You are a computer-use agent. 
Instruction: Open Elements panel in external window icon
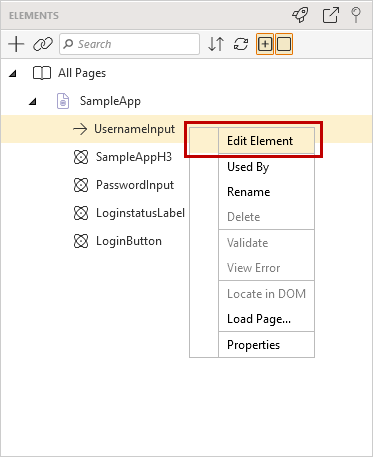331,15
